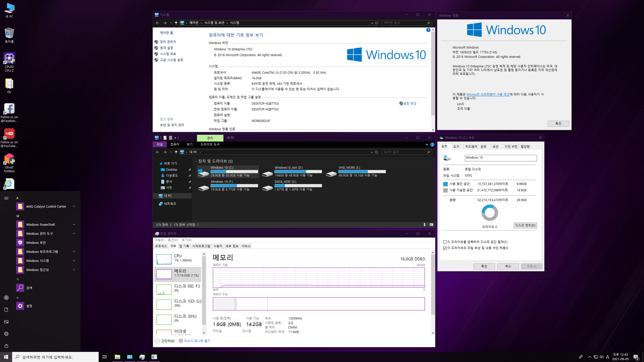
Task: Open address history dropdown in System window
Action: coord(372,23)
